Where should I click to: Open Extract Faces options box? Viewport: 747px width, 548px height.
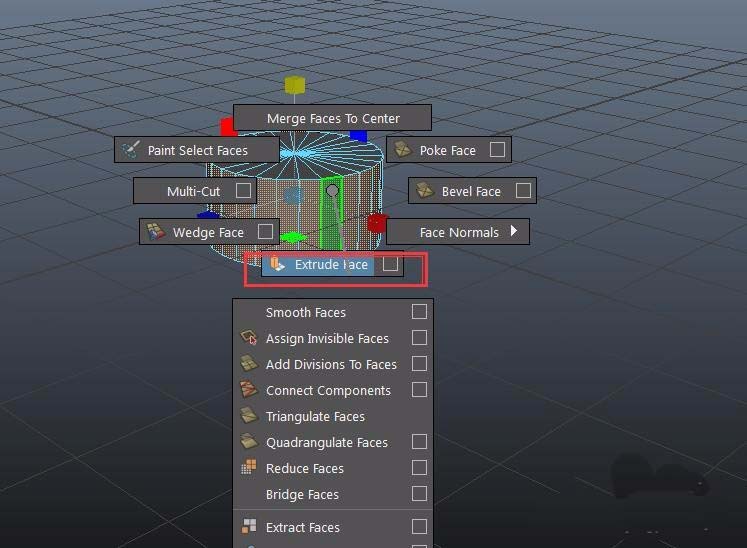pyautogui.click(x=419, y=527)
